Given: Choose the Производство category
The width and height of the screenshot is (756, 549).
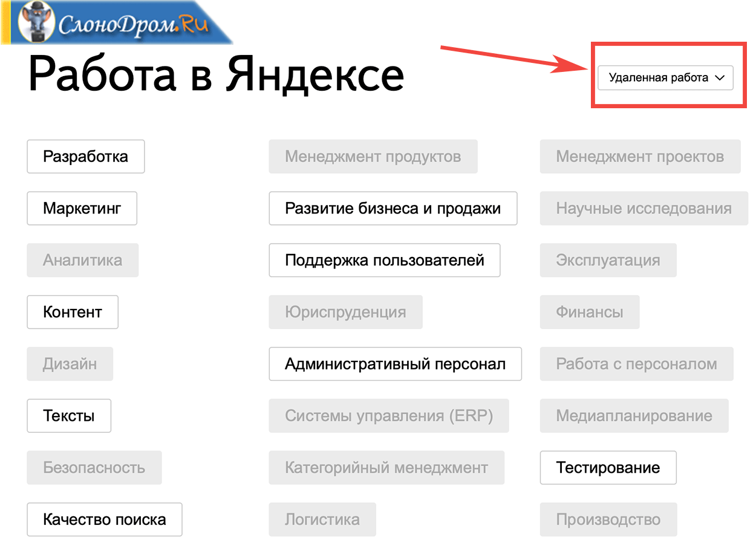Looking at the screenshot, I should 608,519.
